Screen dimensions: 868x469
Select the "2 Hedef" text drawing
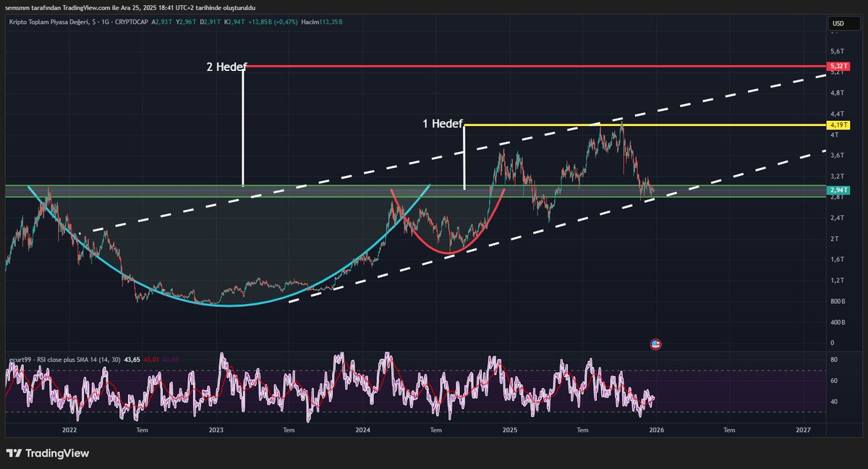click(227, 67)
